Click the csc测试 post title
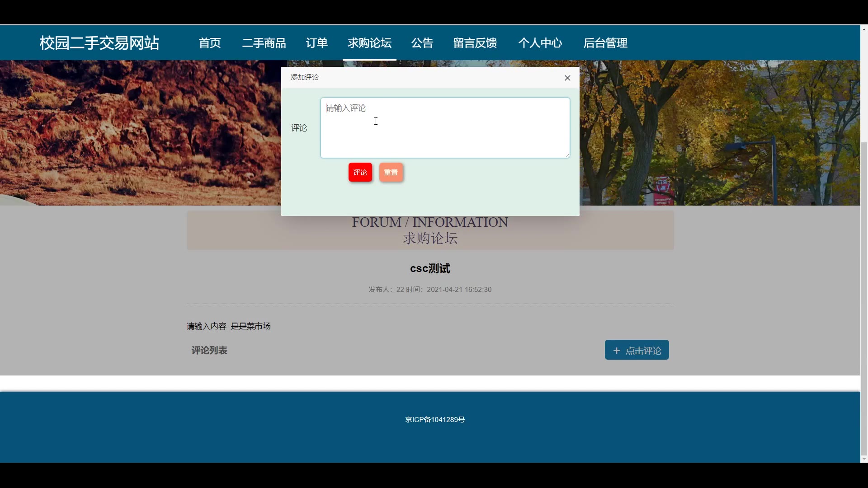The height and width of the screenshot is (488, 868). coord(430,268)
